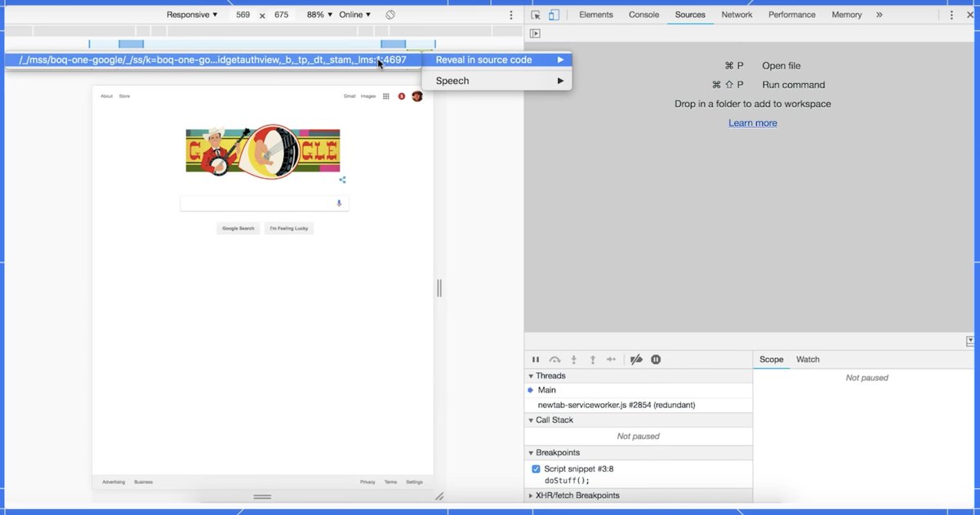Open the Settings footer link
This screenshot has width=980, height=515.
[414, 482]
